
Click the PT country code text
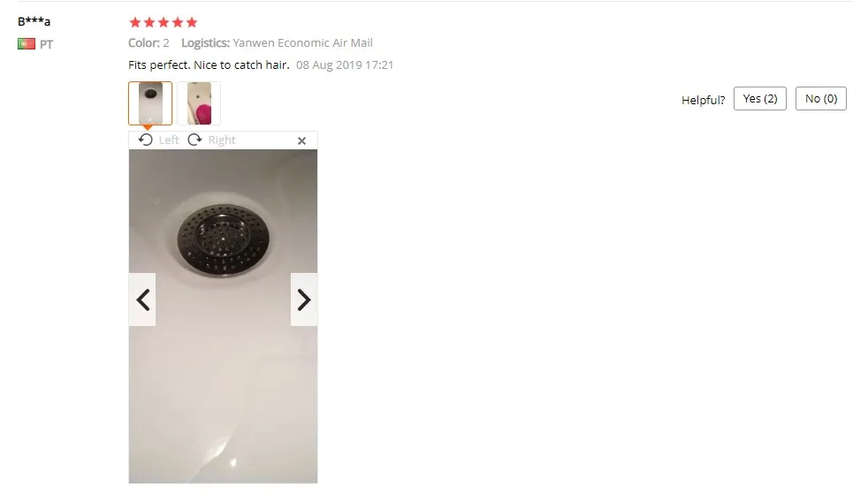click(x=47, y=44)
